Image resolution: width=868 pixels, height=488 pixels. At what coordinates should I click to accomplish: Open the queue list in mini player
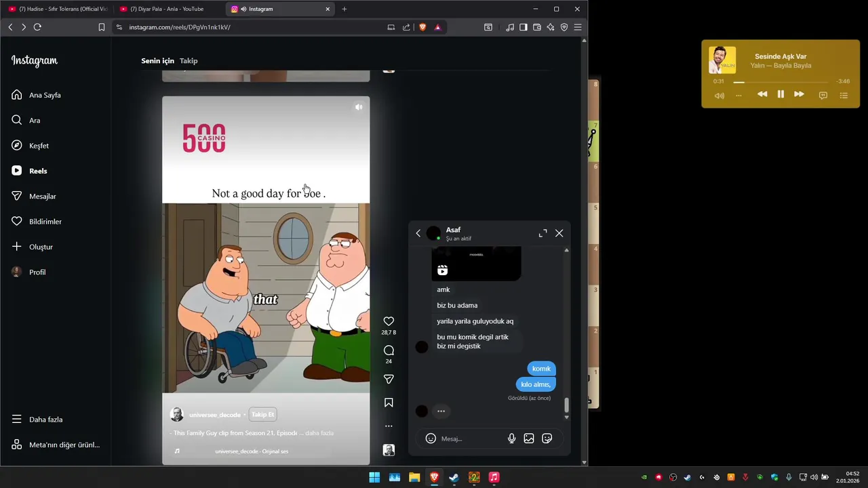coord(844,96)
